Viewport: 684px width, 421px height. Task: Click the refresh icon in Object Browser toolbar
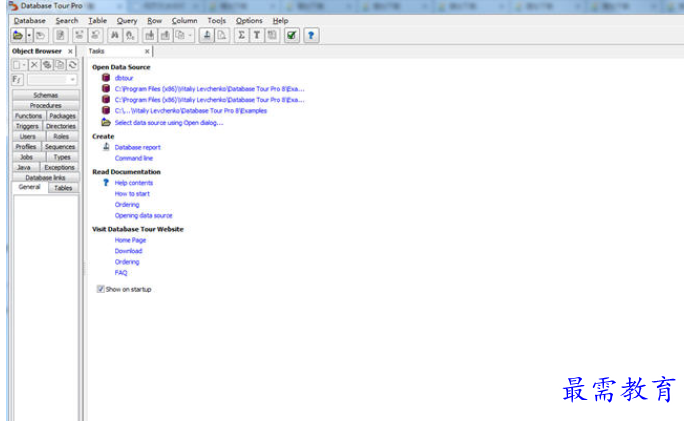(72, 65)
